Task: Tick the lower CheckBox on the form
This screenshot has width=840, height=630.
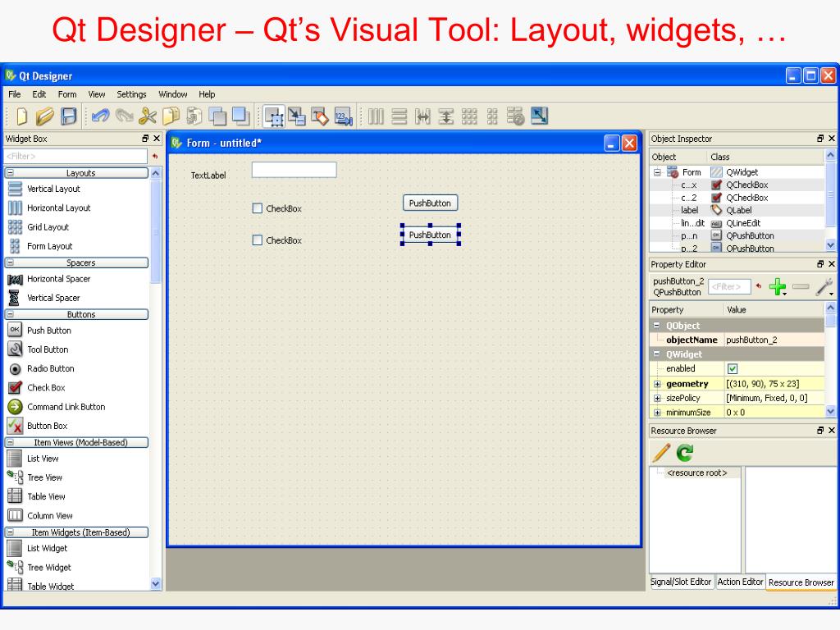Action: click(x=257, y=240)
